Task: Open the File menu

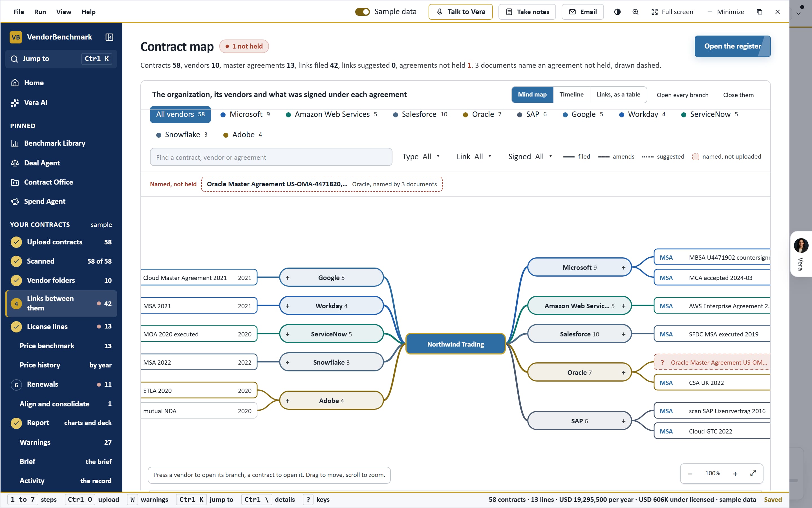Action: pyautogui.click(x=19, y=12)
